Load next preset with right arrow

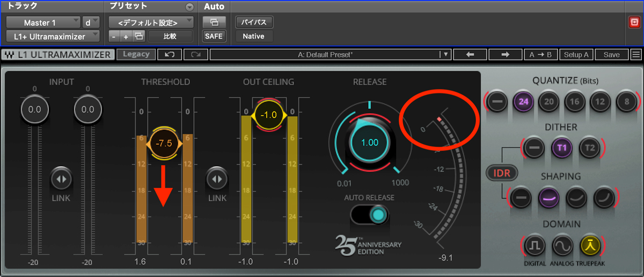pos(505,55)
